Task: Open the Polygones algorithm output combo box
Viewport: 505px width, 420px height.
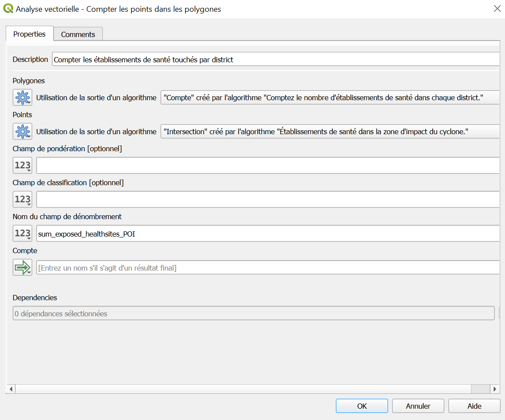Action: pos(329,98)
